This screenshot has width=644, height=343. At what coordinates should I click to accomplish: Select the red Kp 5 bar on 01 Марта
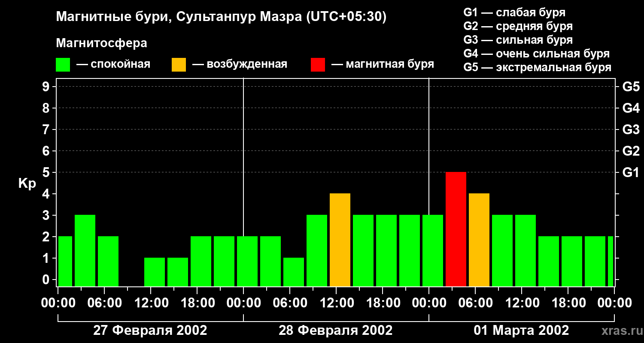456,229
